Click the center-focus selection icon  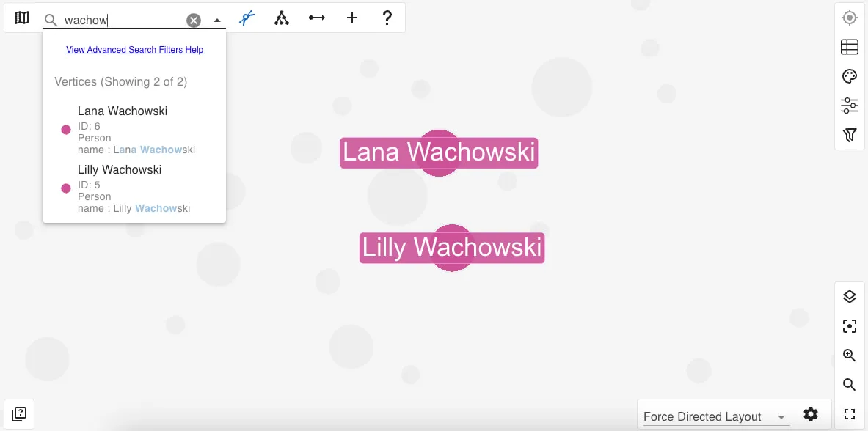coord(849,326)
